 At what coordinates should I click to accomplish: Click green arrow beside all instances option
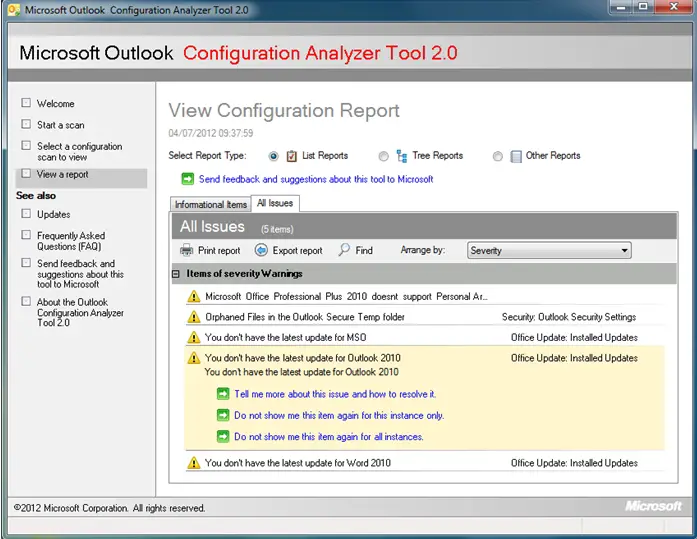(x=223, y=436)
